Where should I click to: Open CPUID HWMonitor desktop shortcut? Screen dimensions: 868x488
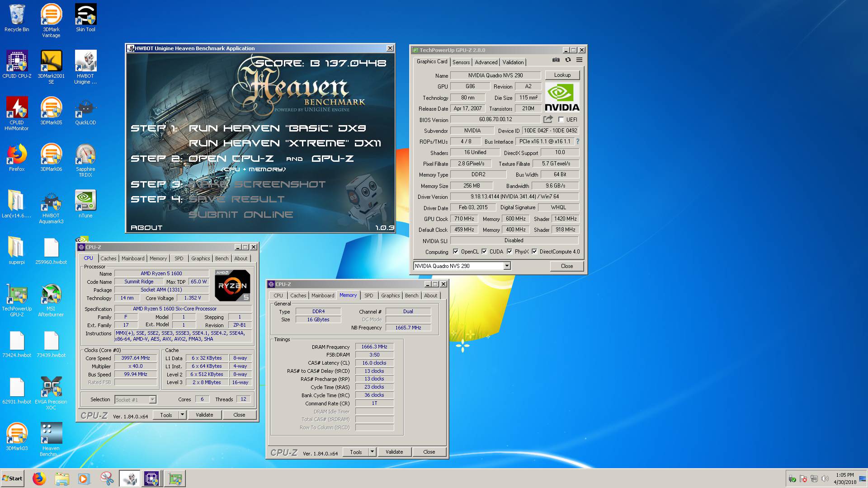coord(17,113)
